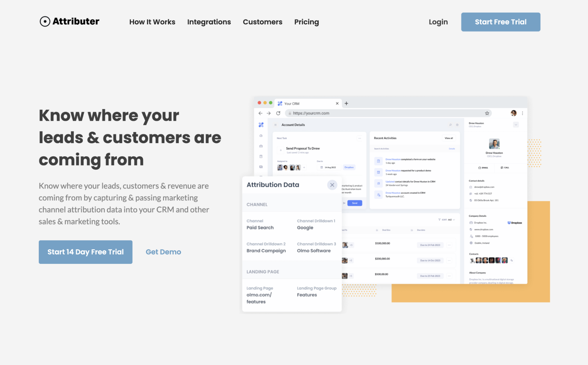Open the Sort A-Z dropdown
Screen dimensions: 588x365
point(447,220)
